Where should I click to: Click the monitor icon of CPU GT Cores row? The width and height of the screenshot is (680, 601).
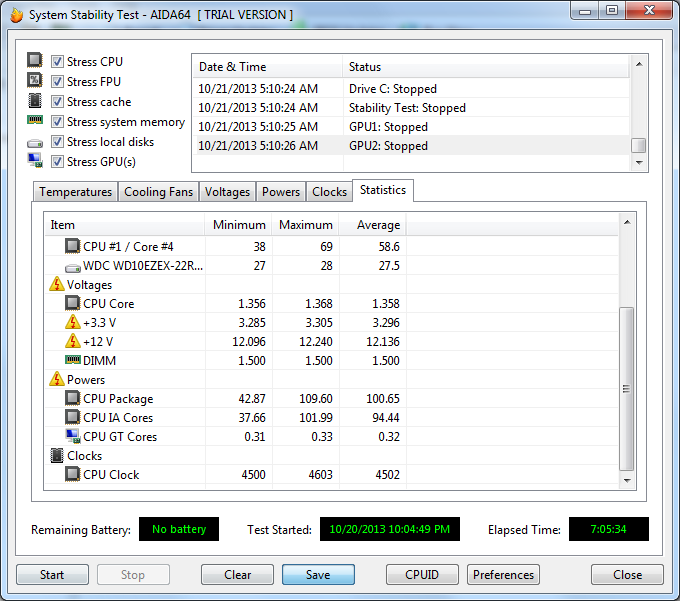72,436
